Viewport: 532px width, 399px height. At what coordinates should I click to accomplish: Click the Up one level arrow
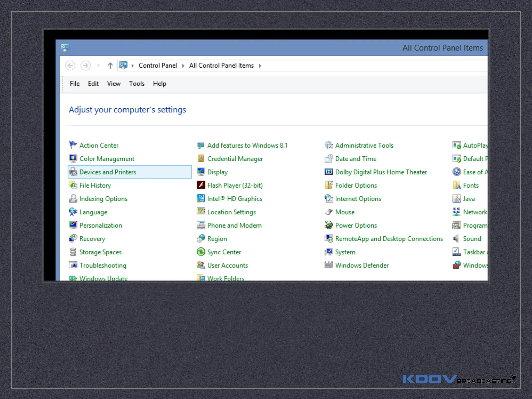(110, 65)
